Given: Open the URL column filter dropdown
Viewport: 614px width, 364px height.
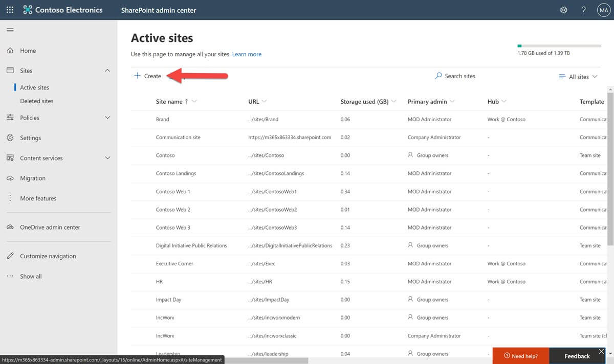Looking at the screenshot, I should click(x=264, y=102).
